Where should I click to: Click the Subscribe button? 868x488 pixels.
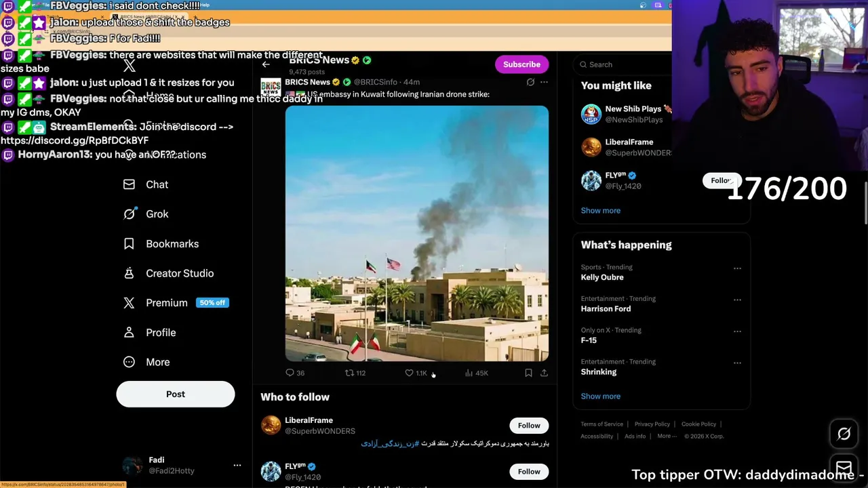tap(521, 64)
